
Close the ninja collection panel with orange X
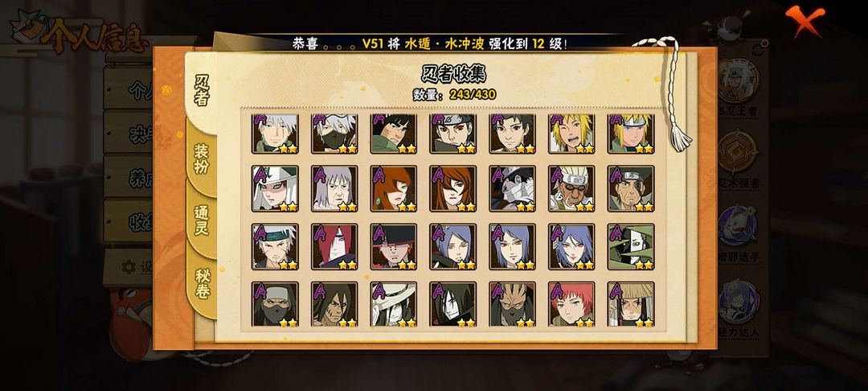(805, 20)
